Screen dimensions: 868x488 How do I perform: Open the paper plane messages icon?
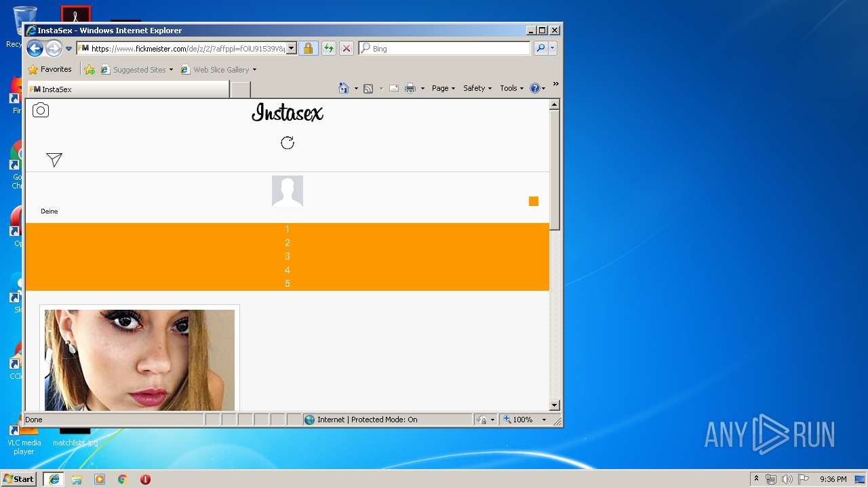[54, 159]
